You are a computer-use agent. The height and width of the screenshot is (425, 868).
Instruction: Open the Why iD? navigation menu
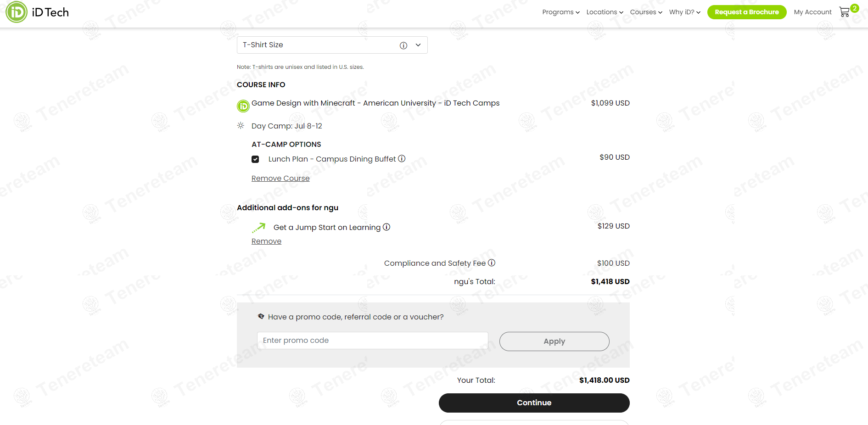point(684,12)
